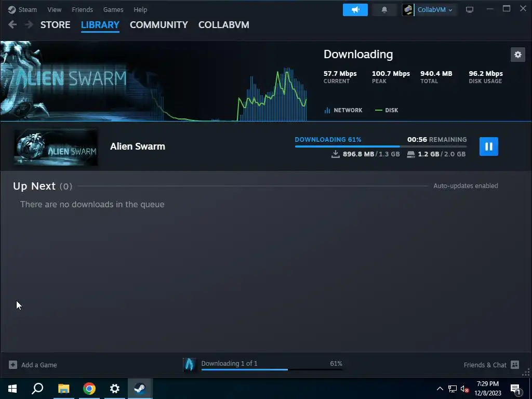Image resolution: width=532 pixels, height=399 pixels.
Task: Click the Alien Swarm thumbnail
Action: click(56, 147)
